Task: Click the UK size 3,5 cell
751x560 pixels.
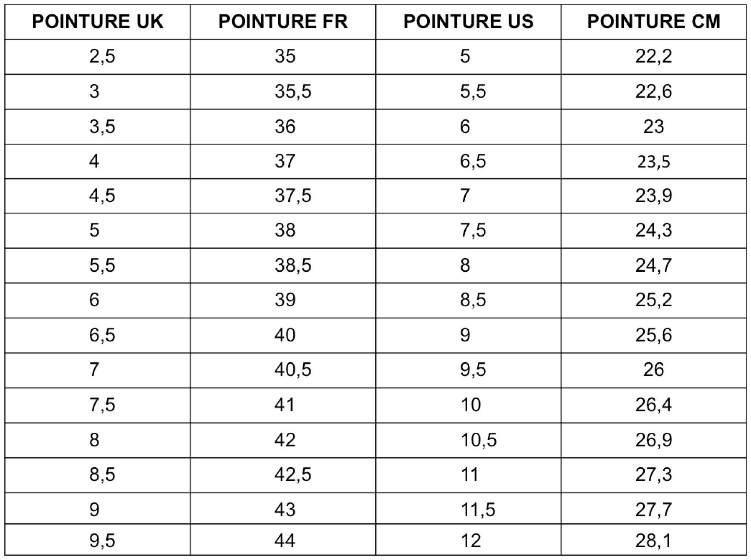Action: (102, 127)
